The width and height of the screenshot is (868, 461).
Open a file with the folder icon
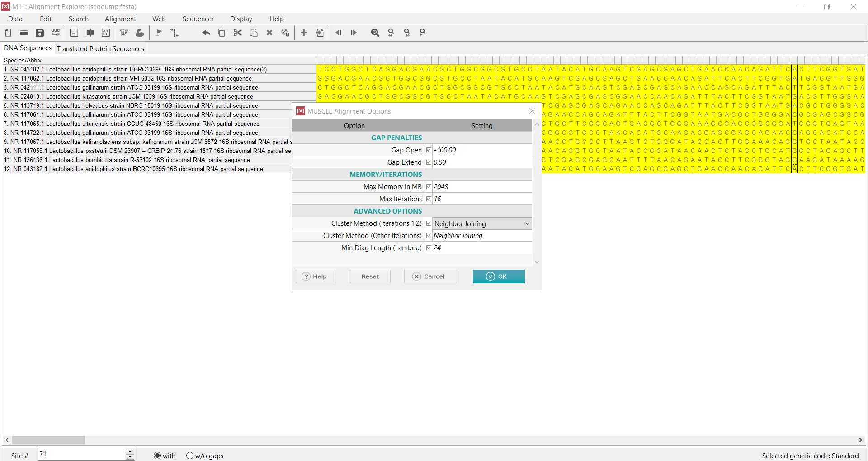pyautogui.click(x=24, y=33)
